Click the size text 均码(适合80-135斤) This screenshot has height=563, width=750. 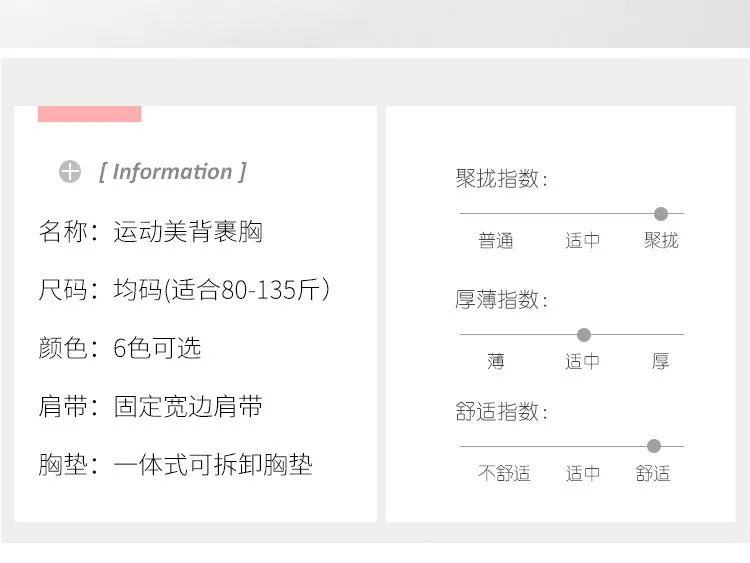(x=221, y=290)
